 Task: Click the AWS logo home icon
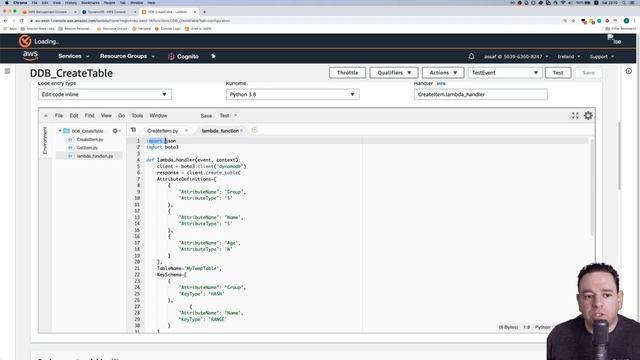point(30,56)
